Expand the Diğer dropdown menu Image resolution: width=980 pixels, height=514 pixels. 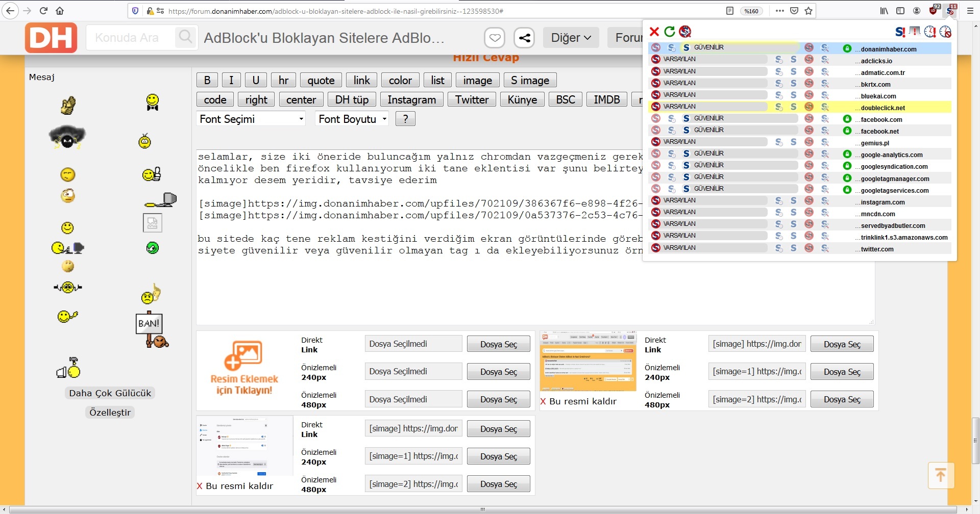[x=571, y=38]
